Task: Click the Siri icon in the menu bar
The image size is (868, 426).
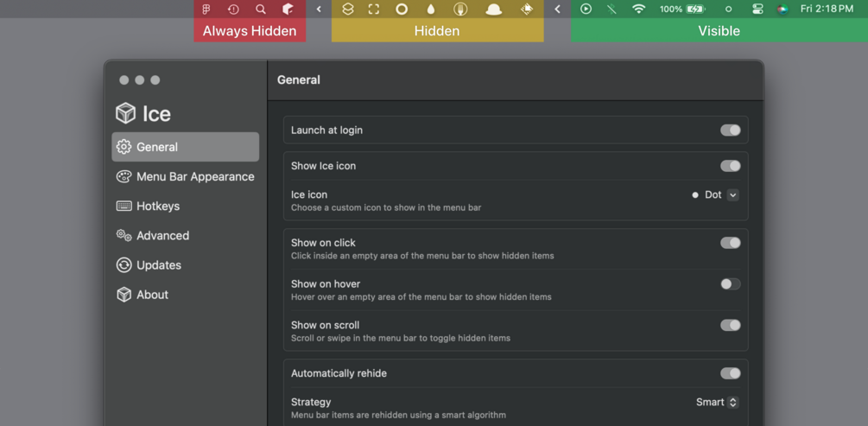Action: tap(782, 9)
